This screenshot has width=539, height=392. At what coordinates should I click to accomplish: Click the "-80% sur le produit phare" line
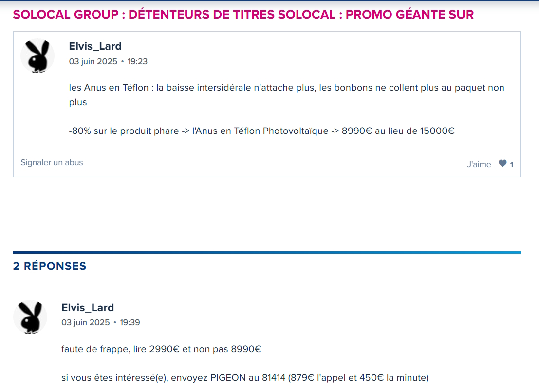pyautogui.click(x=261, y=131)
